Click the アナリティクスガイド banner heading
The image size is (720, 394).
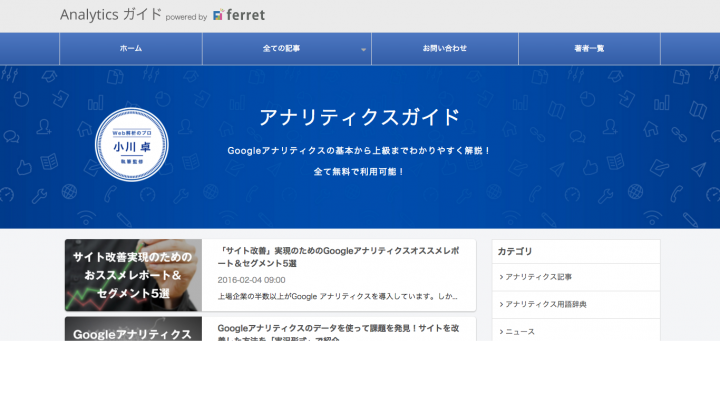(359, 117)
